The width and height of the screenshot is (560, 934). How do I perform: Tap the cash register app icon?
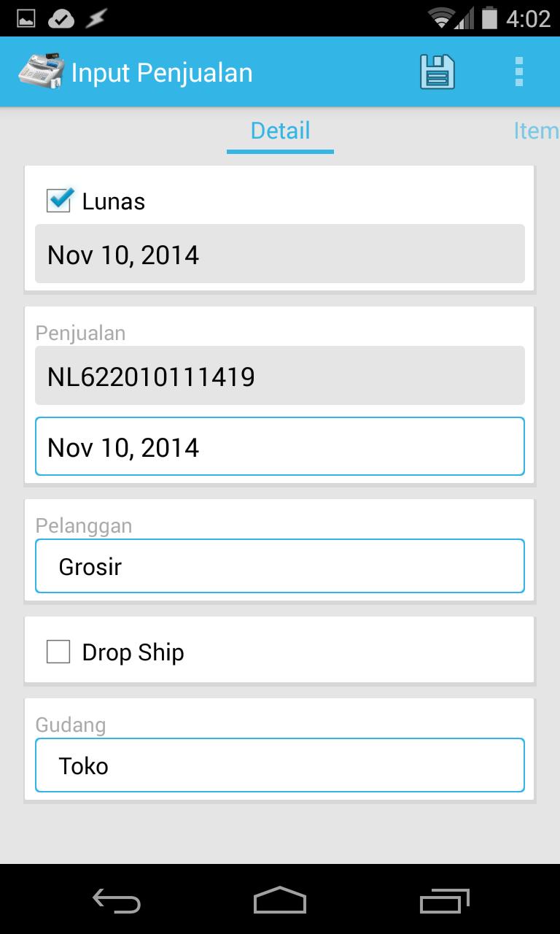42,72
